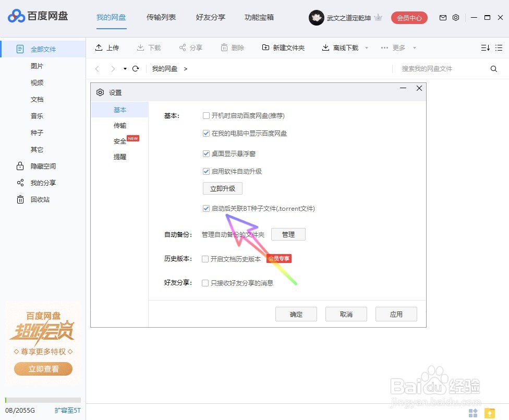
Task: Click the 确定 button in settings
Action: (296, 314)
